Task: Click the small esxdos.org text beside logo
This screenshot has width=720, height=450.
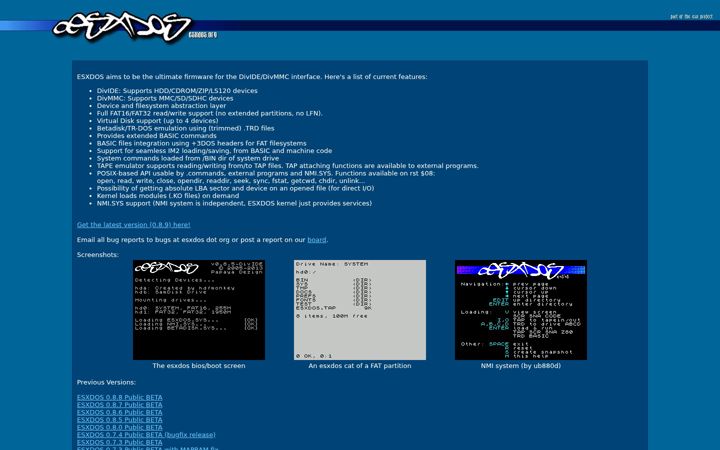Action: 202,35
